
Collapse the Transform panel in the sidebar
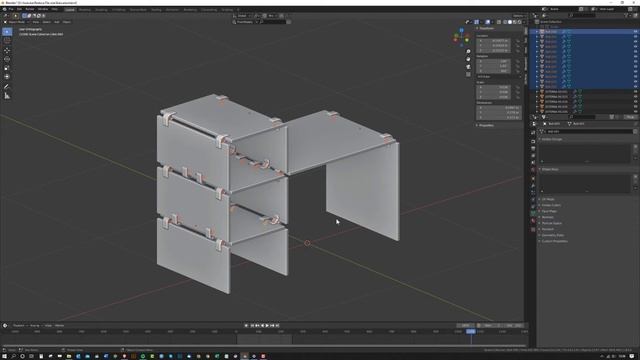[x=485, y=28]
